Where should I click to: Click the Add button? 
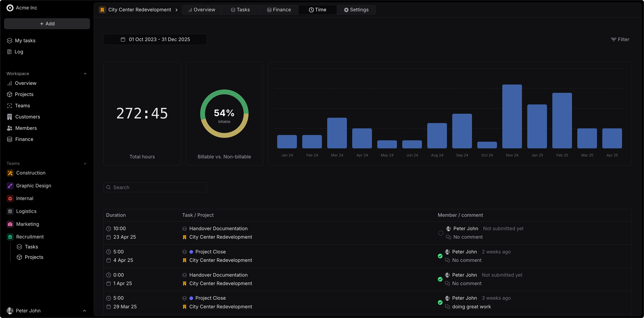tap(47, 24)
